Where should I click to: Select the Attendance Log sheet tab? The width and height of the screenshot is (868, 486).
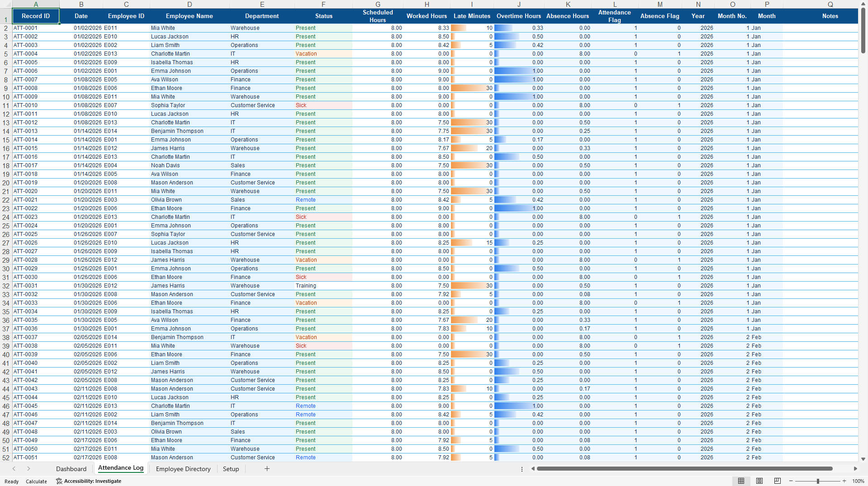(x=121, y=468)
